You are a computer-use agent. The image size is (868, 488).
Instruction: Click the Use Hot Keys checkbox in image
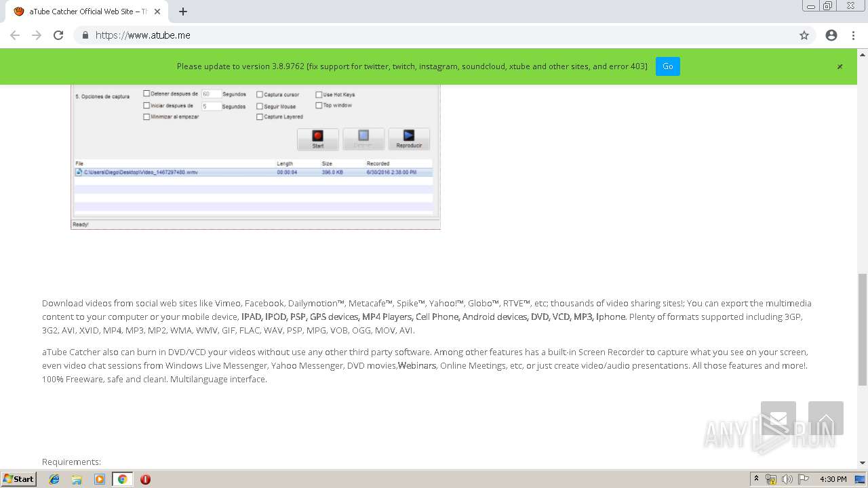319,95
